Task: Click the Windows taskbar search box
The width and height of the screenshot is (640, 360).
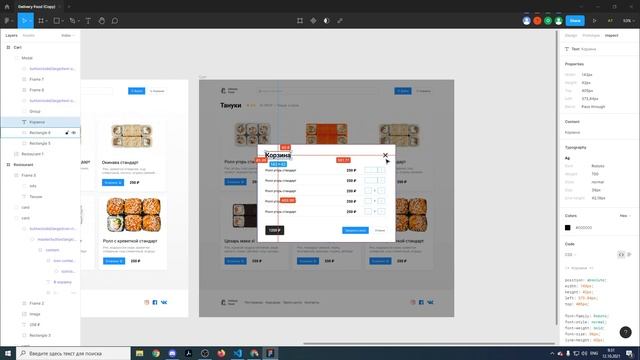Action: (73, 353)
